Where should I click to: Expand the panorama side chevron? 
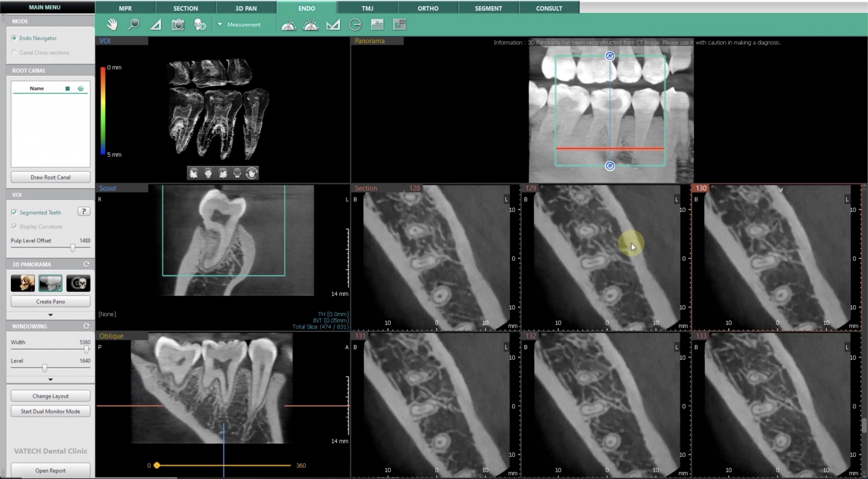[x=552, y=111]
